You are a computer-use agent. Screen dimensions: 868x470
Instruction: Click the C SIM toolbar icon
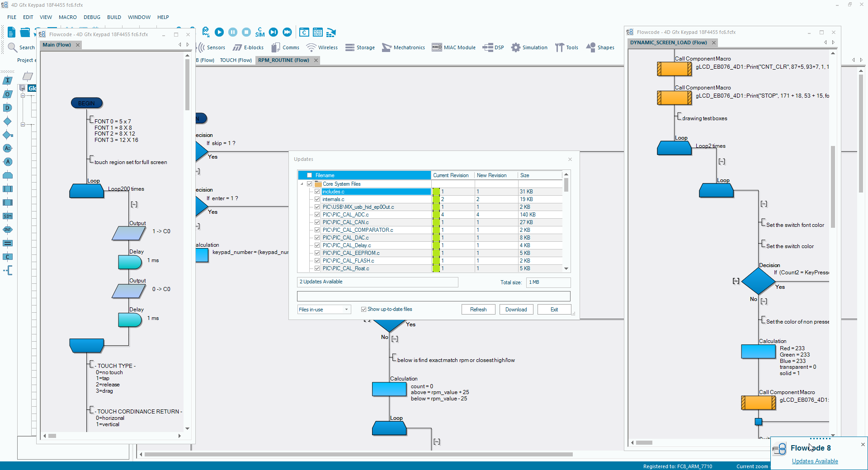click(260, 32)
